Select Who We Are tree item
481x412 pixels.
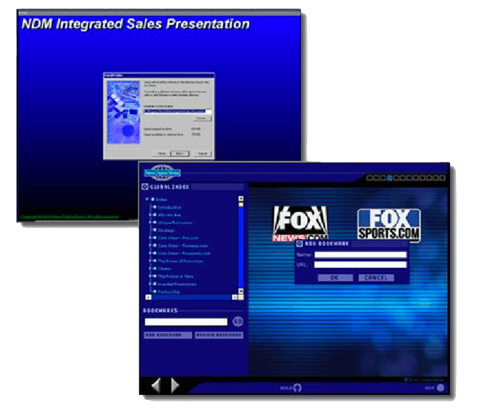click(x=169, y=215)
